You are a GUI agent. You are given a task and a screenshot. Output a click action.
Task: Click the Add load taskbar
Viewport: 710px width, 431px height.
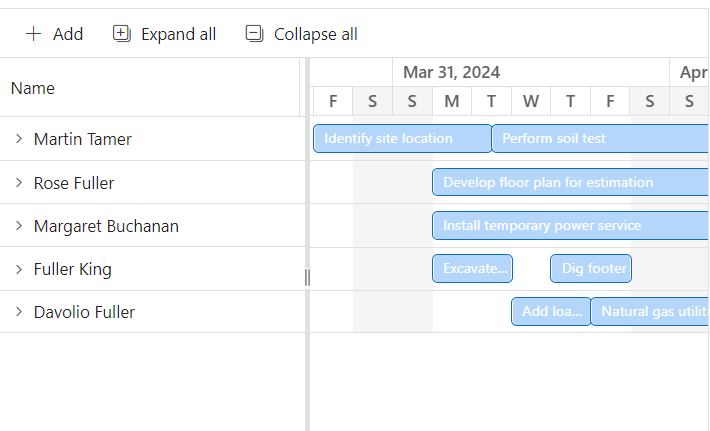[x=551, y=312]
